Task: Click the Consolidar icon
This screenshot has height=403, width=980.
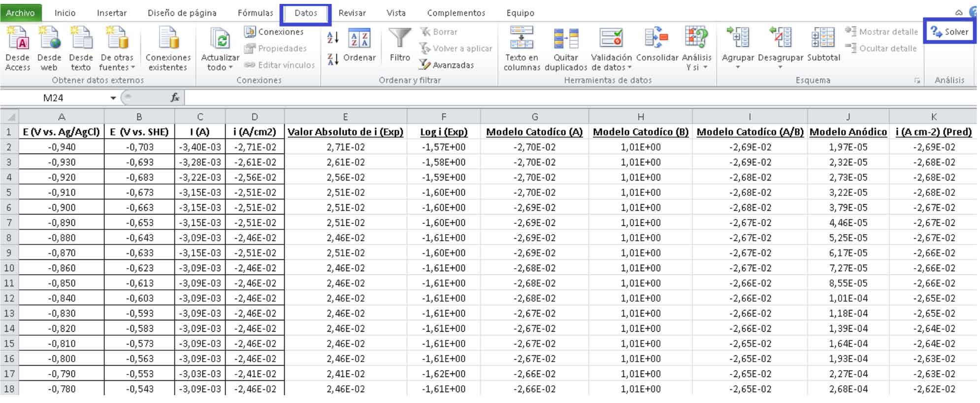Action: 656,38
